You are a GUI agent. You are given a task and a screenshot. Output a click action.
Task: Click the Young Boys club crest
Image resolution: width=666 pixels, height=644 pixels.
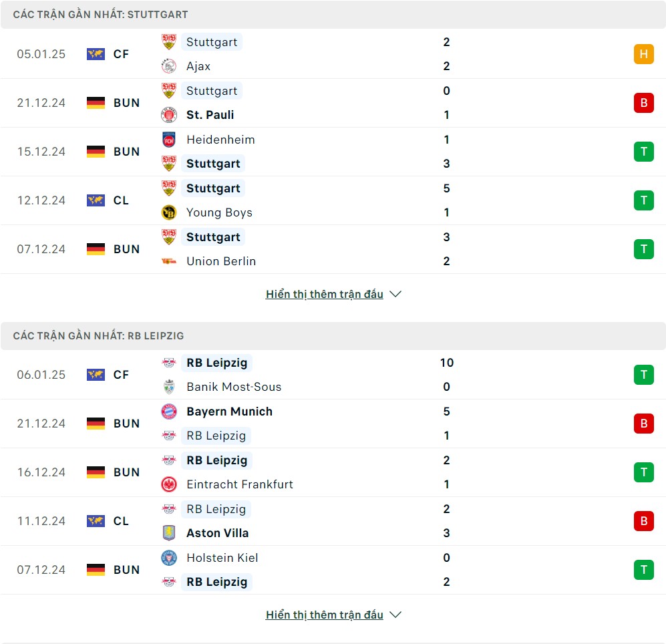pos(168,212)
